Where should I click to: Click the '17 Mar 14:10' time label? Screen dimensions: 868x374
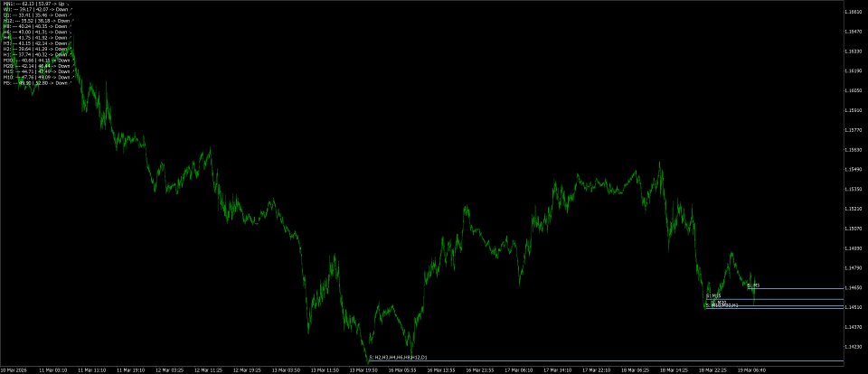click(560, 369)
